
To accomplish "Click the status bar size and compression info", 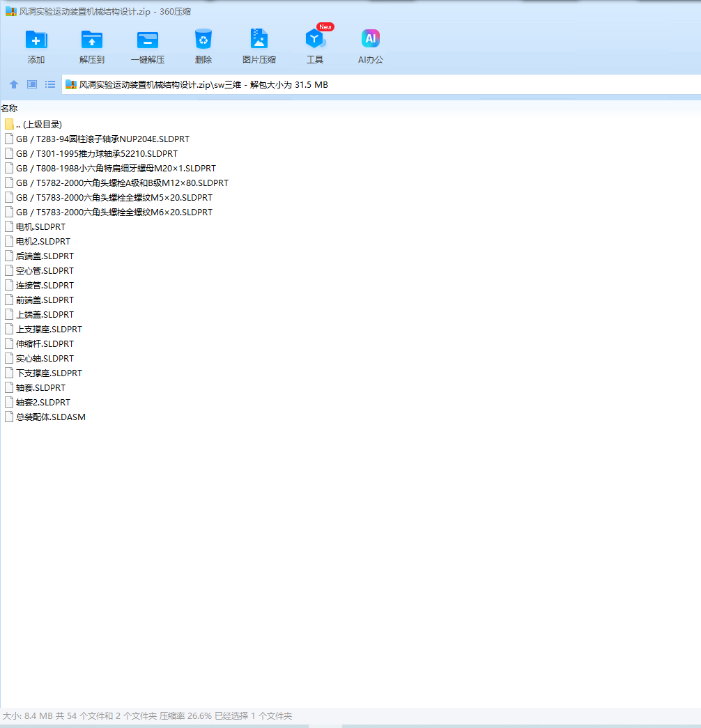I will [x=147, y=715].
